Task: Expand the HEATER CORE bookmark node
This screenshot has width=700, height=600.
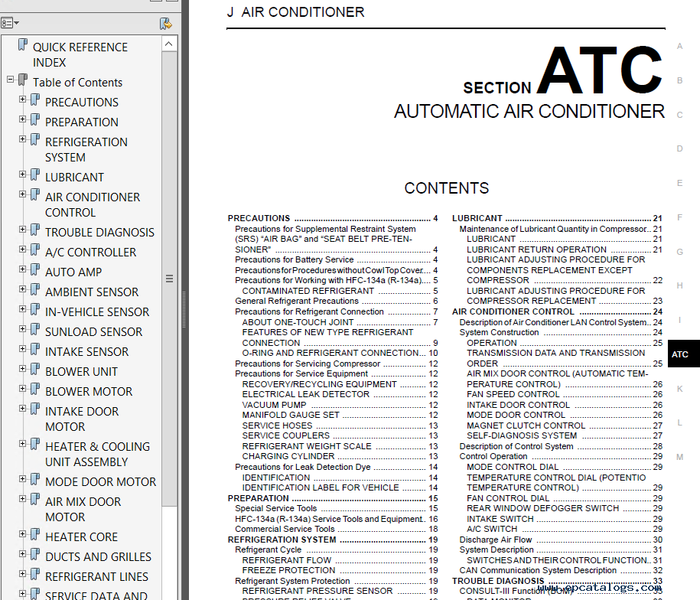Action: pyautogui.click(x=22, y=534)
